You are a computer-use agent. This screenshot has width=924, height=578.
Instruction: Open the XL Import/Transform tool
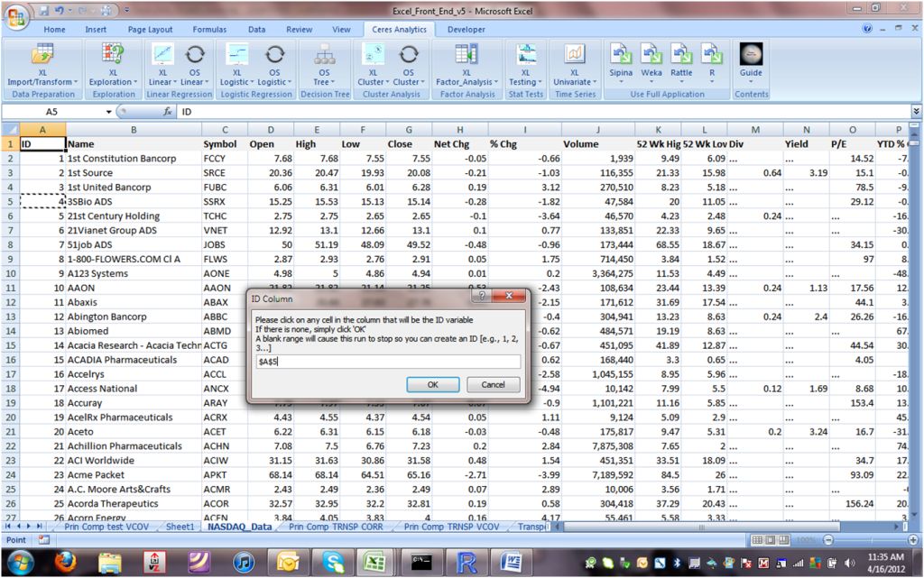point(42,65)
